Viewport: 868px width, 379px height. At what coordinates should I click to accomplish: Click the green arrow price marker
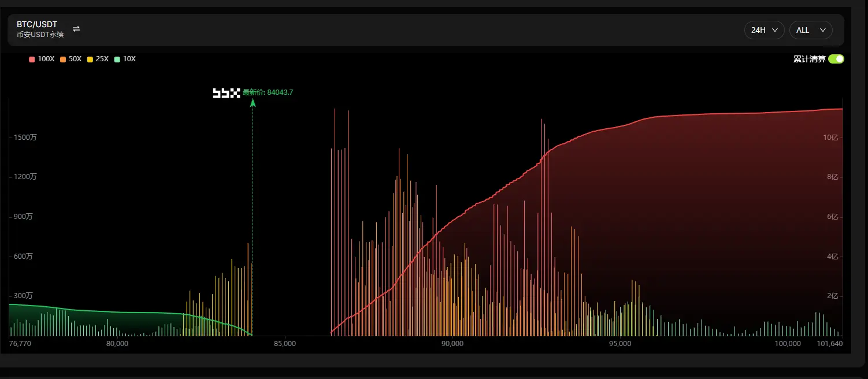[x=253, y=103]
